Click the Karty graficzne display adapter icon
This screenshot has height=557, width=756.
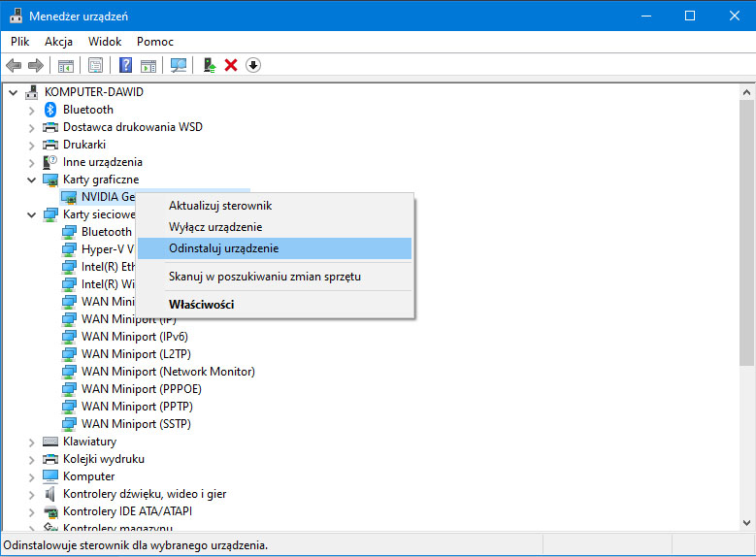[50, 180]
